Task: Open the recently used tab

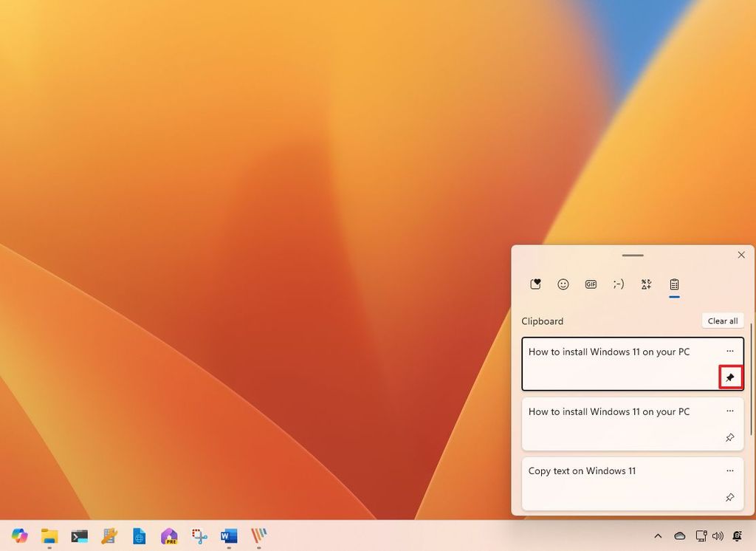Action: (x=535, y=284)
